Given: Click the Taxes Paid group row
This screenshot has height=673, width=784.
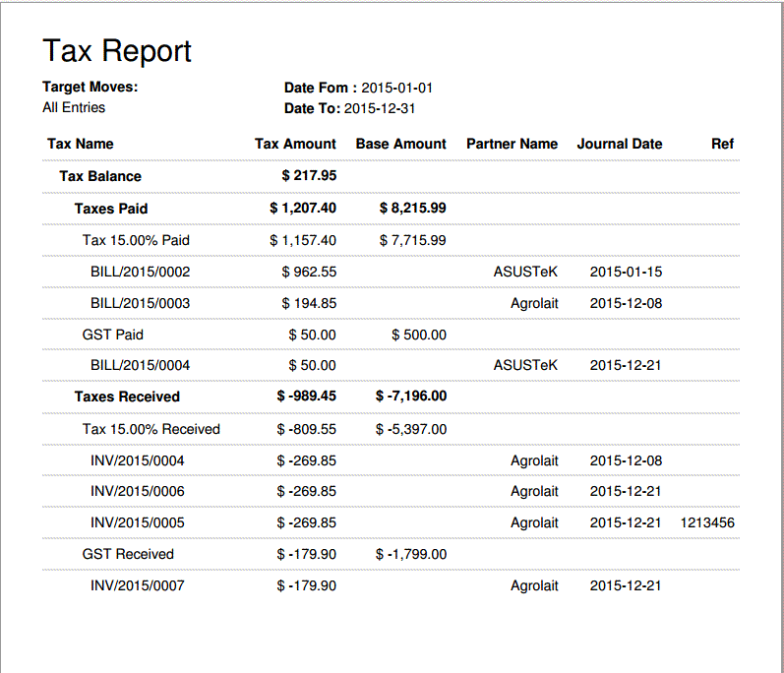Looking at the screenshot, I should pos(111,209).
